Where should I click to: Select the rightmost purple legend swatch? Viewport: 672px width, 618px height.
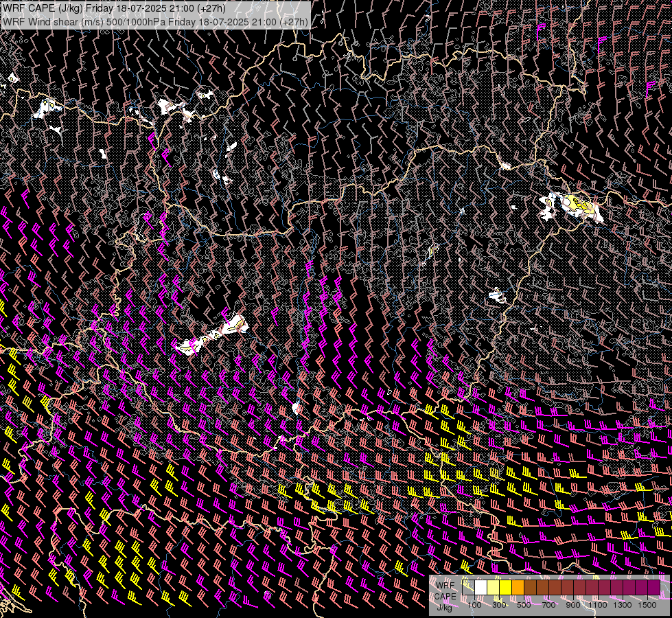[x=653, y=587]
